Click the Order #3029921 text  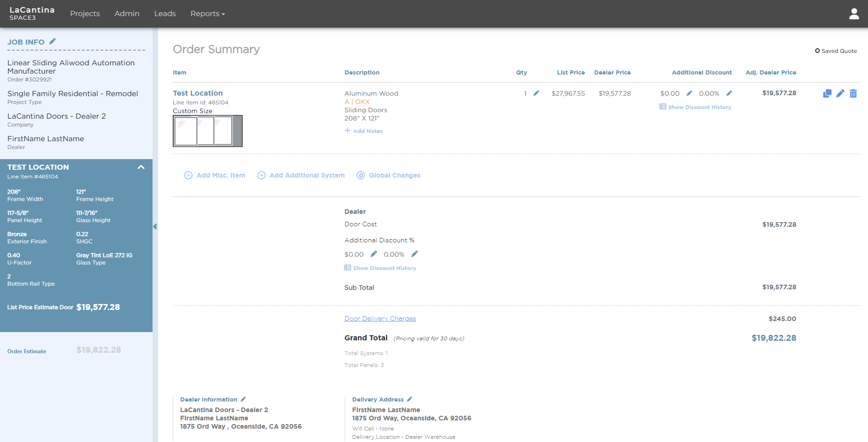tap(29, 80)
